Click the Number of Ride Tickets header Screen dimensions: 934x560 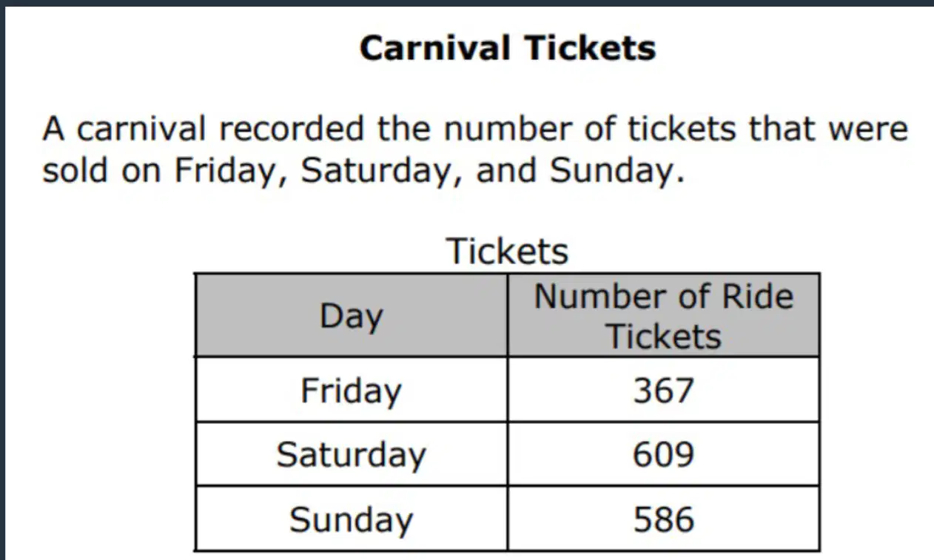(664, 316)
